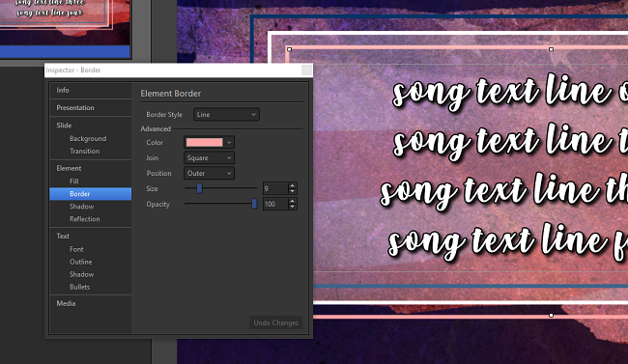Click the pink border color swatch
This screenshot has width=628, height=364.
pos(204,142)
